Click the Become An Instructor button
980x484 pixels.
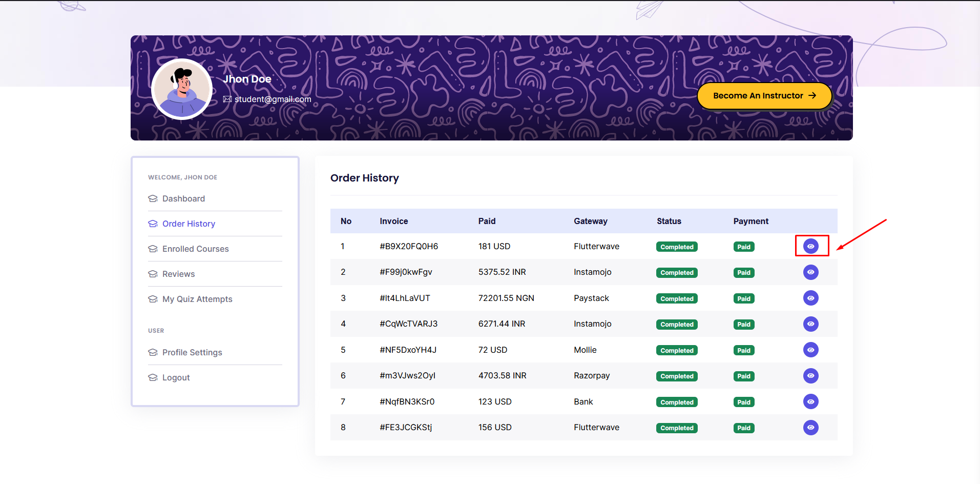coord(764,96)
